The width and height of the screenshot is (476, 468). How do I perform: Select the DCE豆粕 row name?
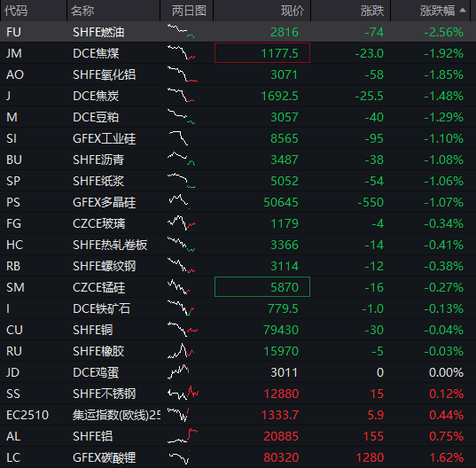[96, 117]
